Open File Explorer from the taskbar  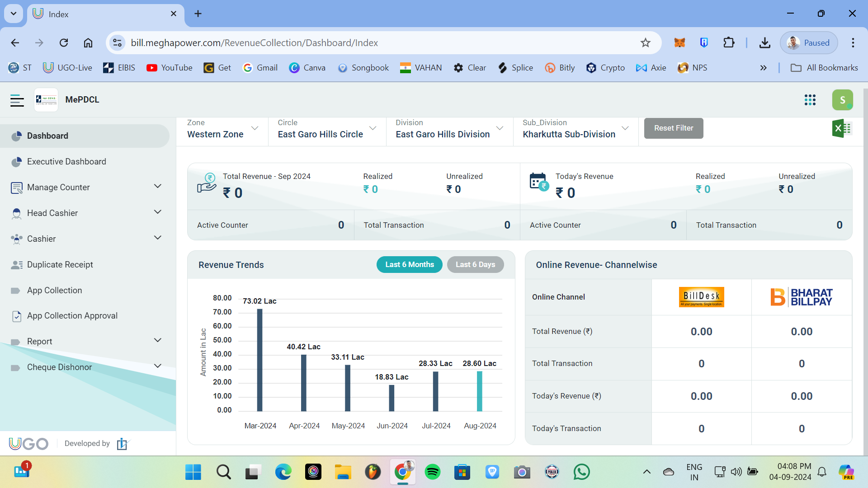click(x=343, y=472)
